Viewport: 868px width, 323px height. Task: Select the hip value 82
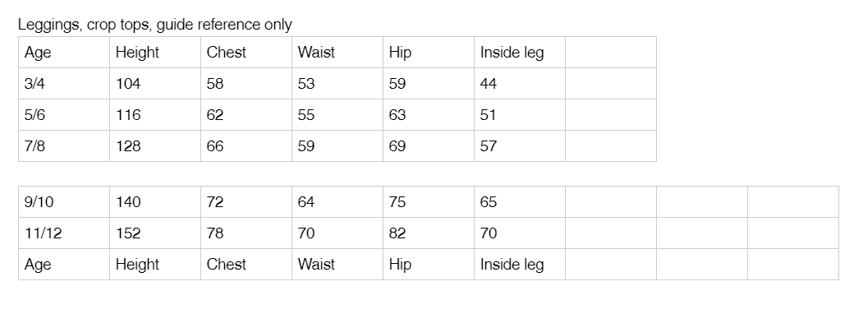coord(429,233)
